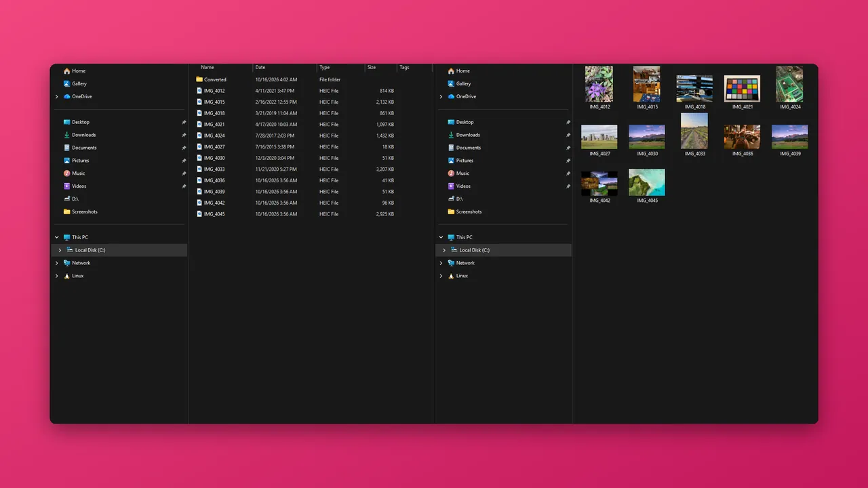Open the Downloads arrow icon in the details-list window

66,136
